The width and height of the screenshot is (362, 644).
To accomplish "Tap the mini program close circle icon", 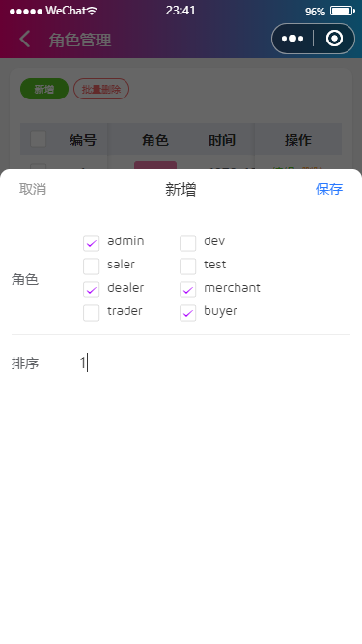I will (334, 39).
